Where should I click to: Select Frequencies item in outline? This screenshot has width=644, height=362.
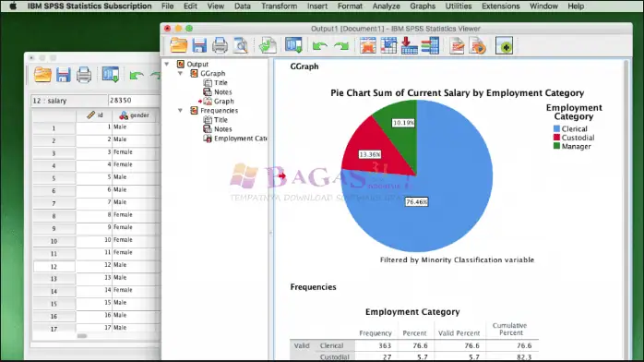(x=219, y=111)
